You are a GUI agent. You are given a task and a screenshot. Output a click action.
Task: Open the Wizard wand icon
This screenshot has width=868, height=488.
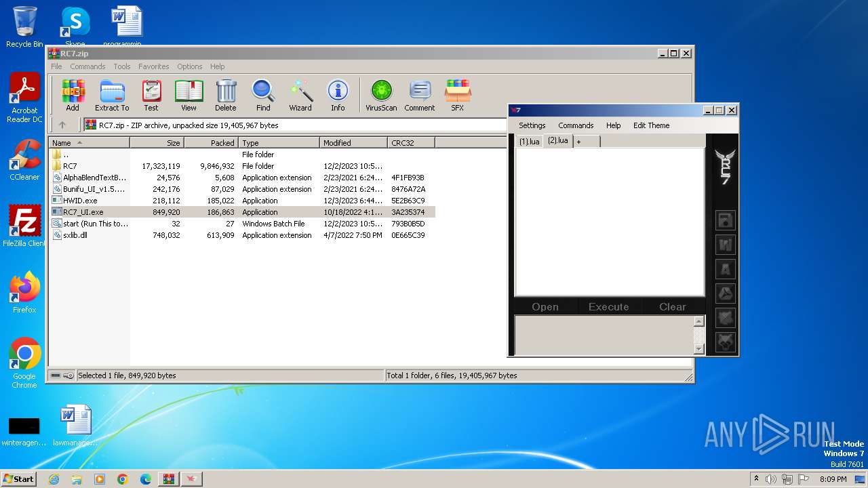click(x=300, y=95)
